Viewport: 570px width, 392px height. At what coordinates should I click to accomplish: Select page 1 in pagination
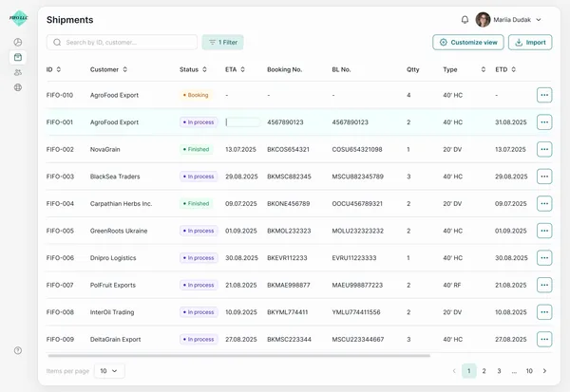469,371
